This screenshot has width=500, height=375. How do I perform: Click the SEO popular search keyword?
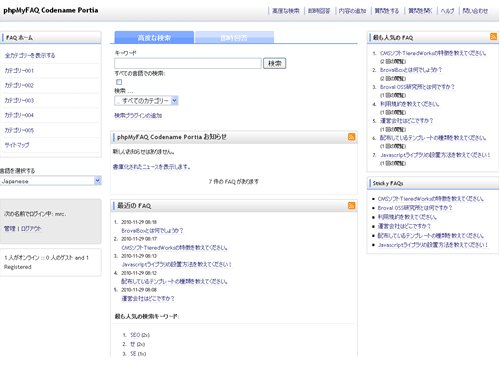click(135, 335)
